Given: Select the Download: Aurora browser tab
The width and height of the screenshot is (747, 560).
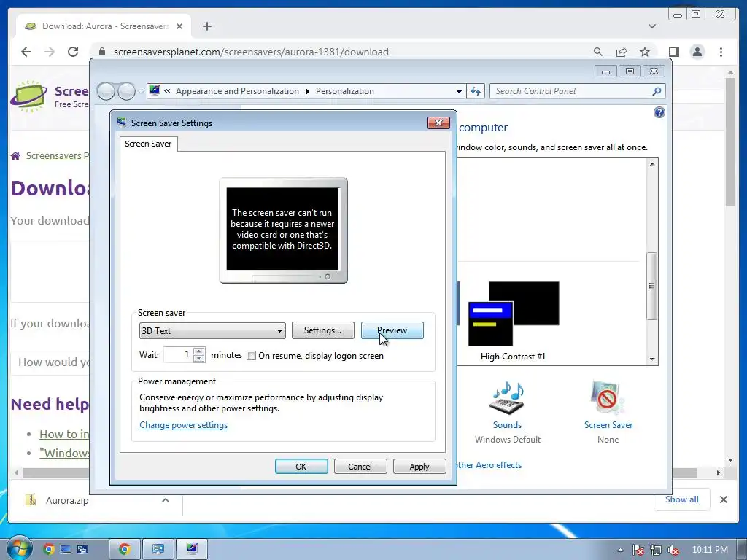Looking at the screenshot, I should [104, 26].
